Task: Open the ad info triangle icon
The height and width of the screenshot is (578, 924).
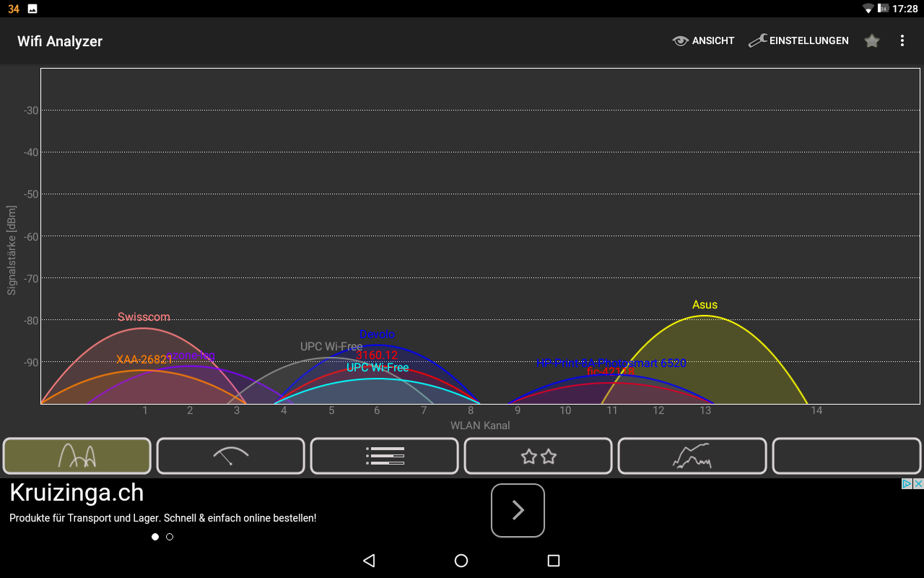Action: point(907,483)
